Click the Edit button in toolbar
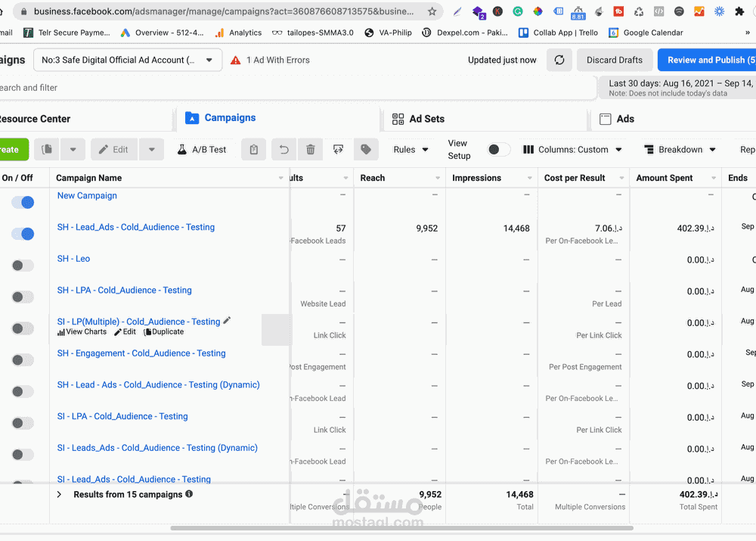756x541 pixels. click(114, 150)
